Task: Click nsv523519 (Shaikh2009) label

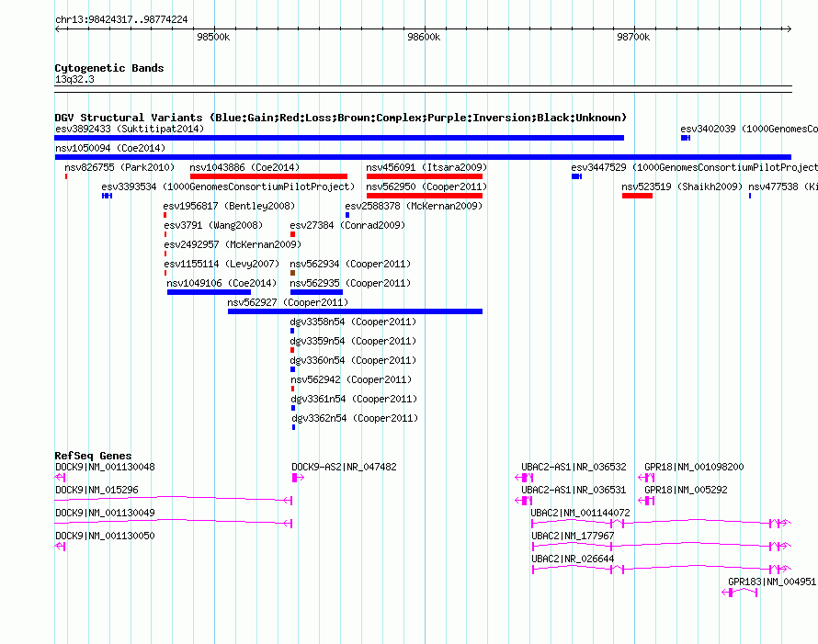Action: (682, 186)
